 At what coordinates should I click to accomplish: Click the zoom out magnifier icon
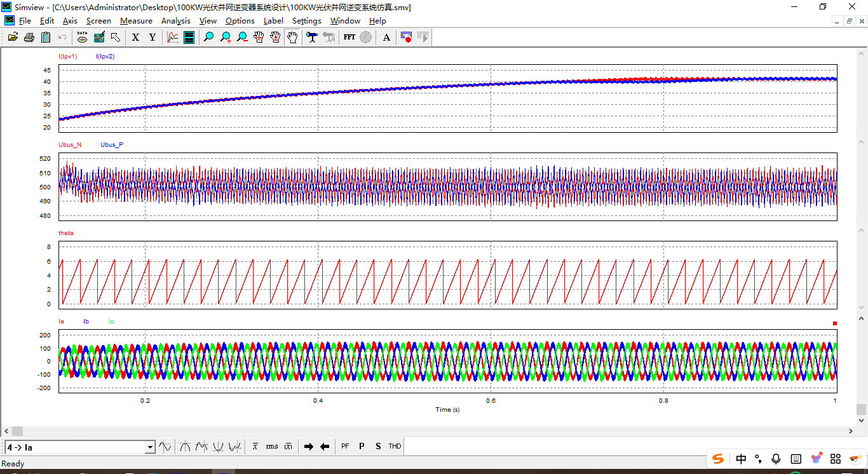(x=242, y=37)
